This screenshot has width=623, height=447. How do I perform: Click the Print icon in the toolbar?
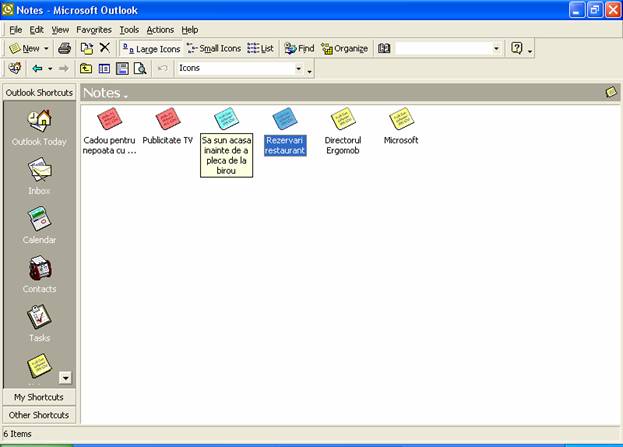[65, 48]
